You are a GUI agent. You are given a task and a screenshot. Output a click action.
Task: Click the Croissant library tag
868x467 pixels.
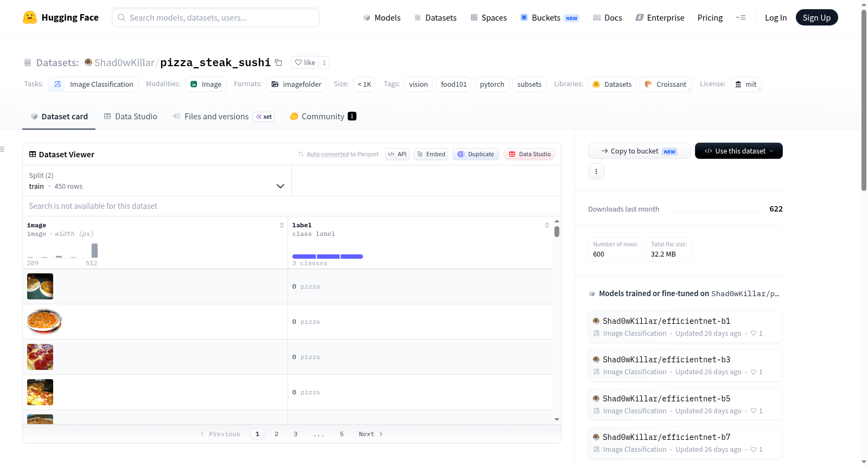666,84
